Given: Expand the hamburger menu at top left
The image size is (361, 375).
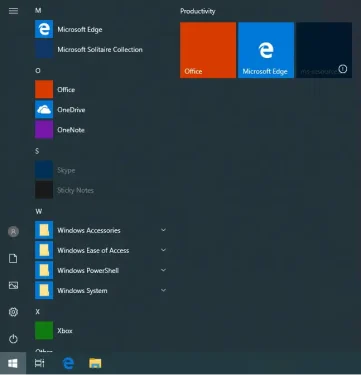Looking at the screenshot, I should click(x=13, y=11).
